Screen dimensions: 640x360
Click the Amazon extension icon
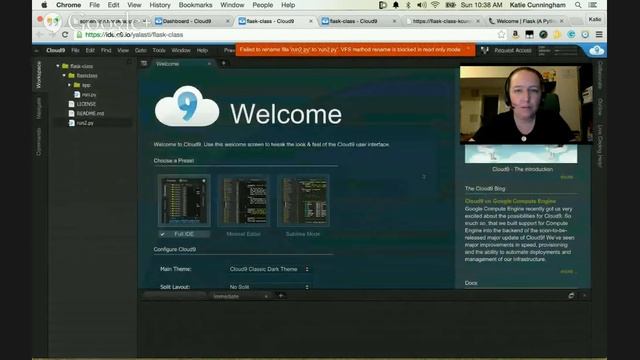point(516,35)
